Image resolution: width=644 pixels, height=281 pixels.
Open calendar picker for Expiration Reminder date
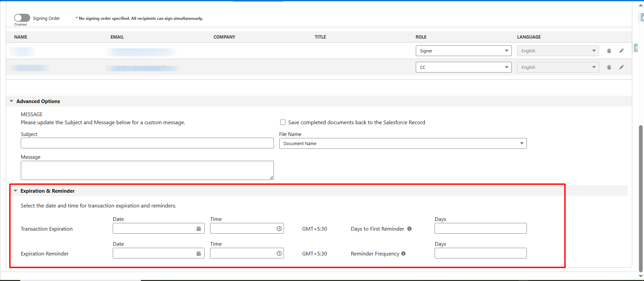click(x=199, y=253)
